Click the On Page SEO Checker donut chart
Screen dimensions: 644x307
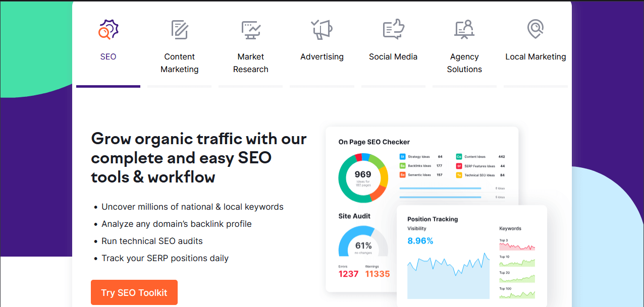(x=363, y=178)
